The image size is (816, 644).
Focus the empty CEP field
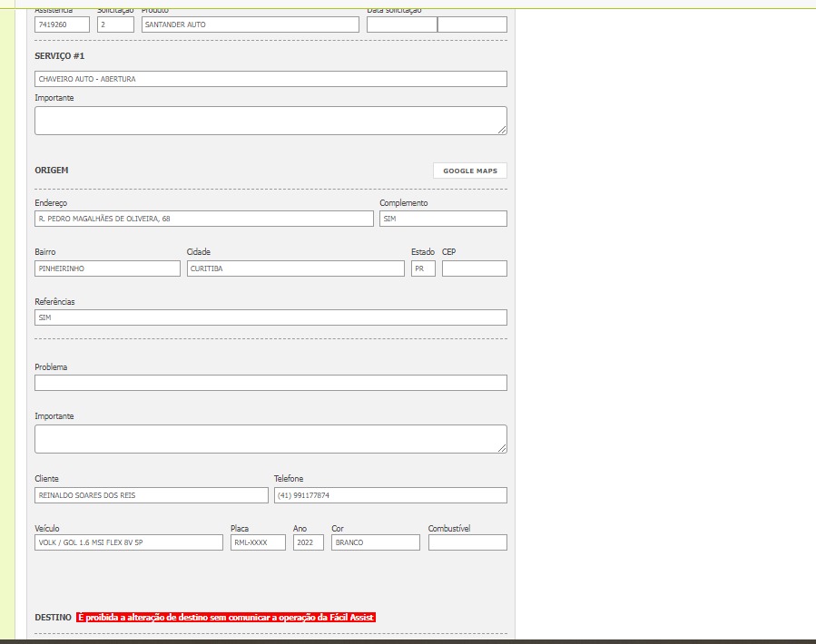(x=475, y=268)
